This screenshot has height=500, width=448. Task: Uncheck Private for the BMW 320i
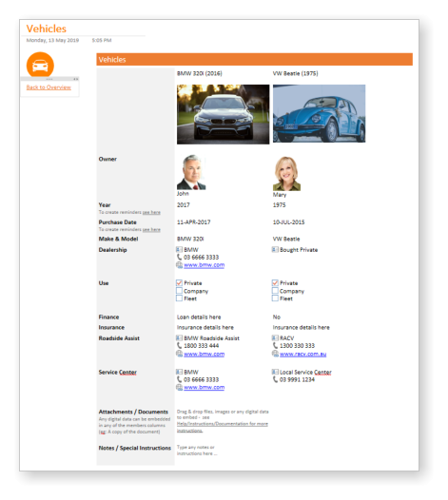[179, 283]
